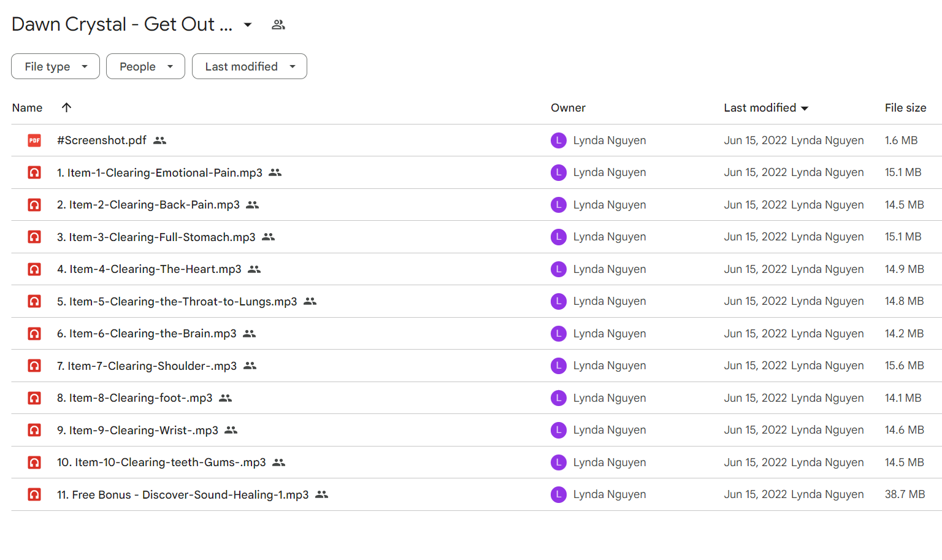This screenshot has width=942, height=560.
Task: Select file 9. Item-9-Clearing-Wrist-.mp3
Action: (137, 431)
